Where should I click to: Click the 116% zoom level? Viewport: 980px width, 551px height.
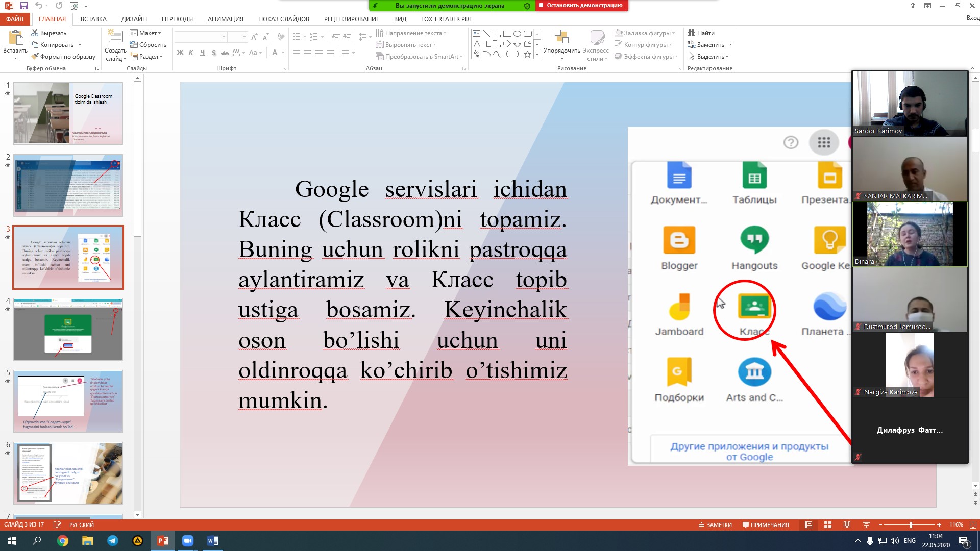click(x=956, y=524)
